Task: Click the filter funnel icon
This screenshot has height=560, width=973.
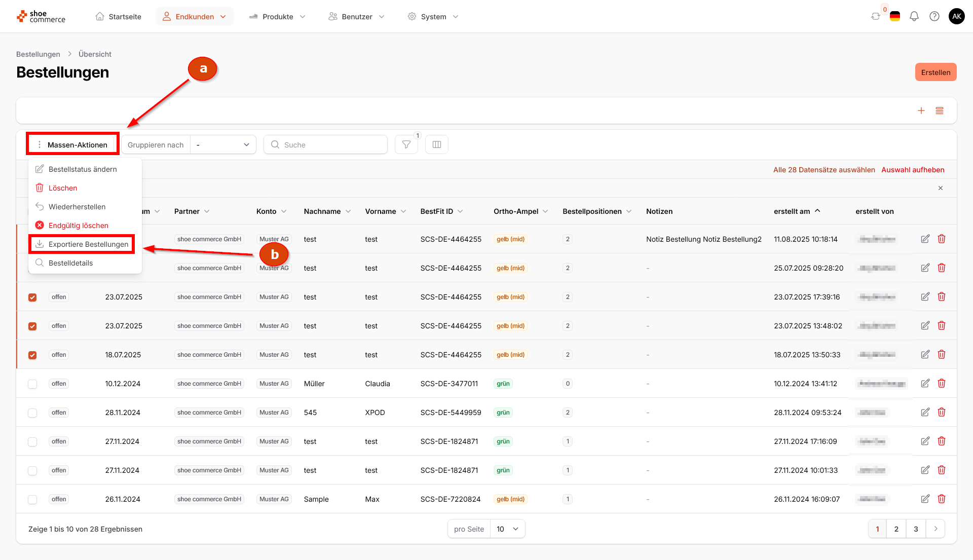Action: 406,144
